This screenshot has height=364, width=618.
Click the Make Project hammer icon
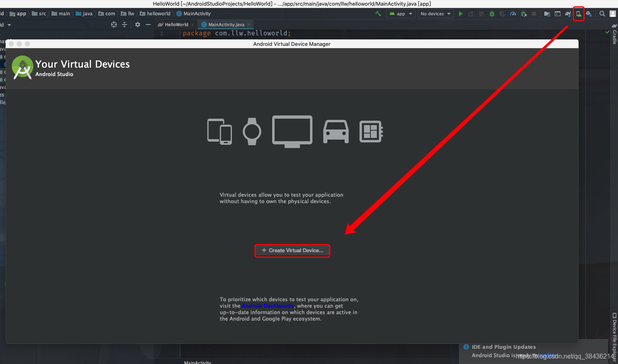tap(378, 14)
